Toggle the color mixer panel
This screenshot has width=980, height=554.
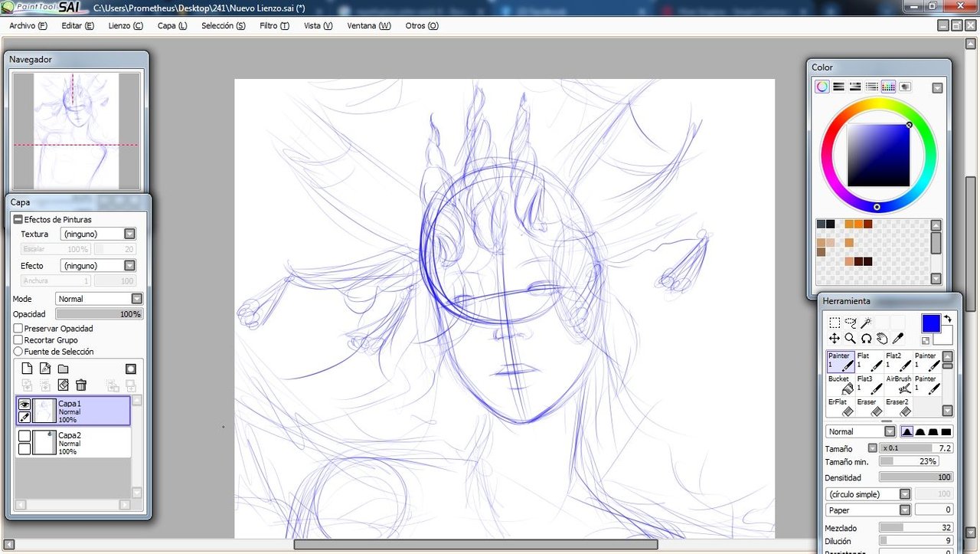coord(872,87)
